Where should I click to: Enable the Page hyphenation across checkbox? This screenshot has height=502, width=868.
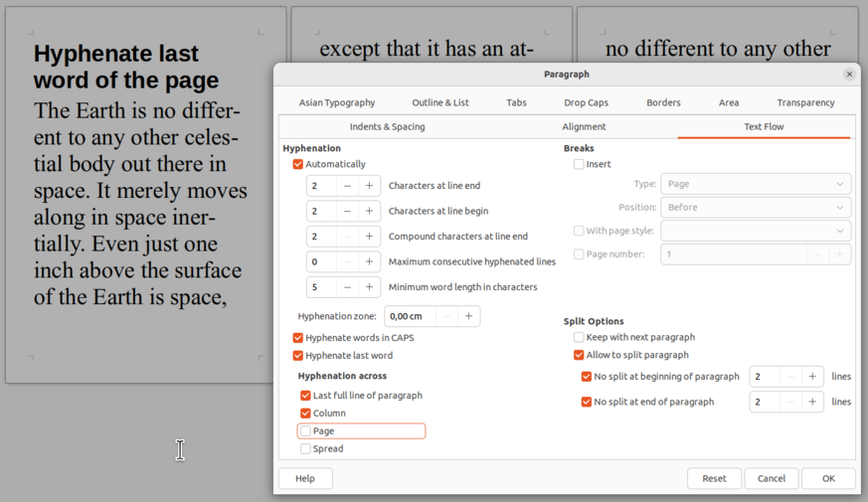click(305, 431)
